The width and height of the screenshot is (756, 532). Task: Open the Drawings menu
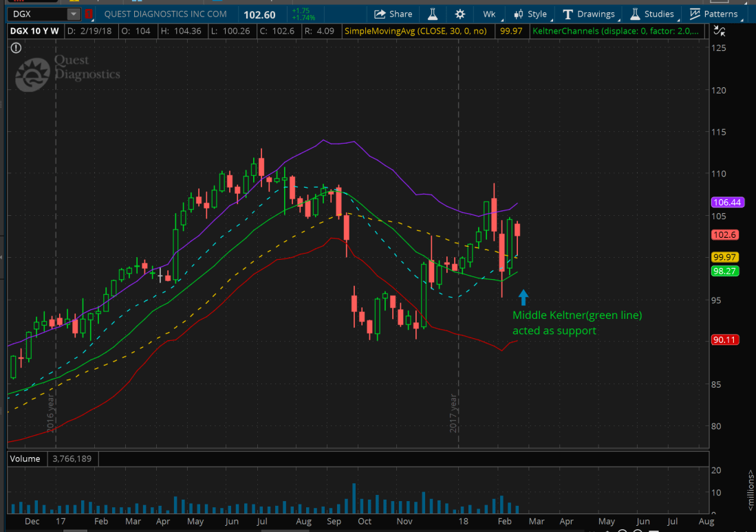589,14
